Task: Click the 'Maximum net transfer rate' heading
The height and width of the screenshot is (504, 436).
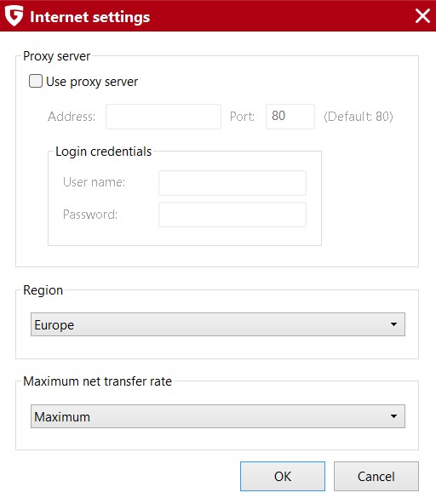Action: tap(97, 381)
